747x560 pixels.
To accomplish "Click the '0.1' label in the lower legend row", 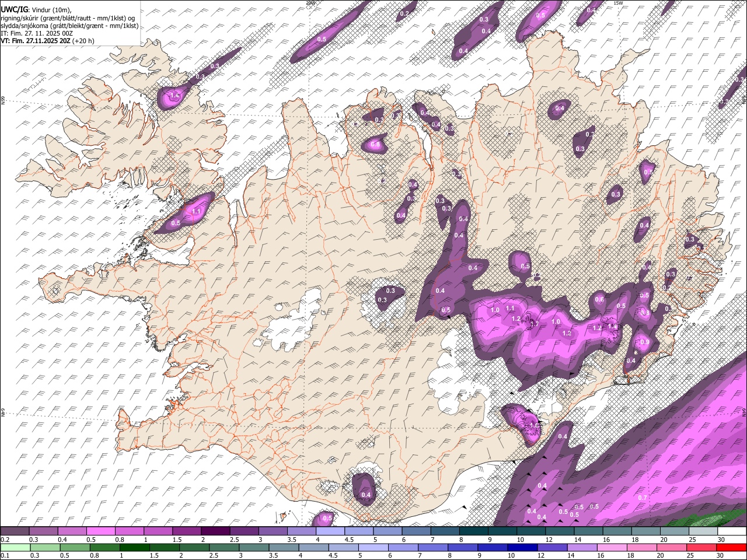I will (x=5, y=555).
